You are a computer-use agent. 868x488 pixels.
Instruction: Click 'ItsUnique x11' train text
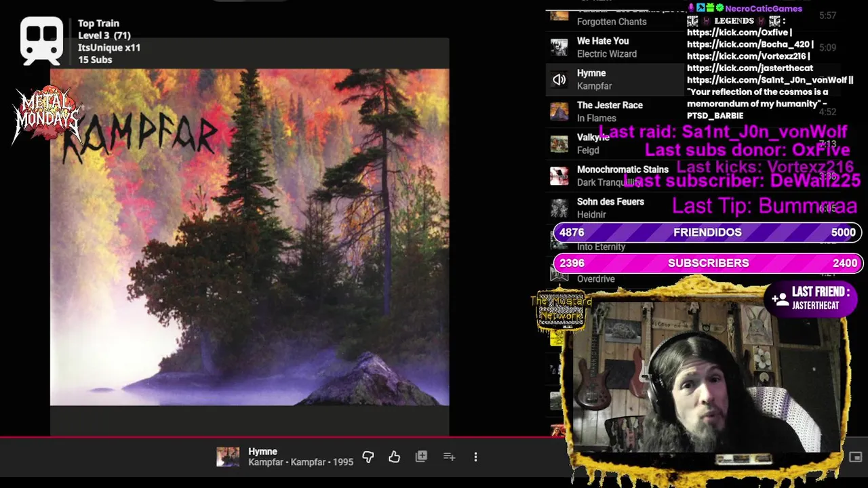(109, 47)
